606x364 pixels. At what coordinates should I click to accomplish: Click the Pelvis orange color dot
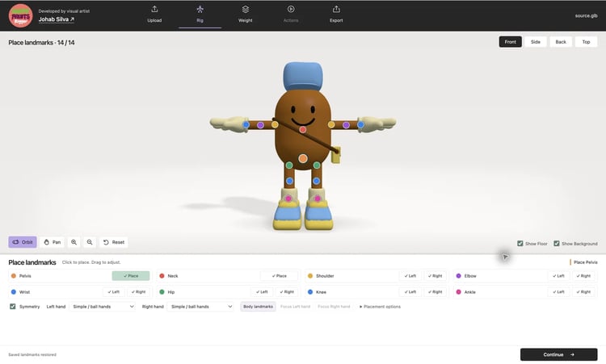coord(14,275)
